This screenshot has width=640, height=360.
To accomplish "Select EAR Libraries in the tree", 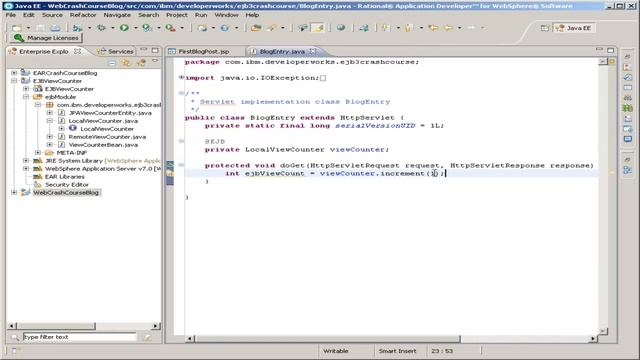I will (64, 177).
